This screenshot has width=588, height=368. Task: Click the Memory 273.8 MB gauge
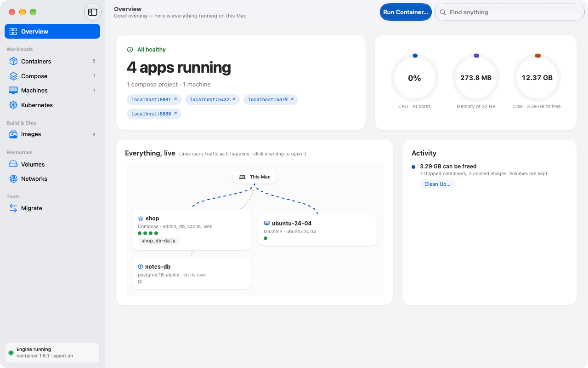[x=476, y=78]
